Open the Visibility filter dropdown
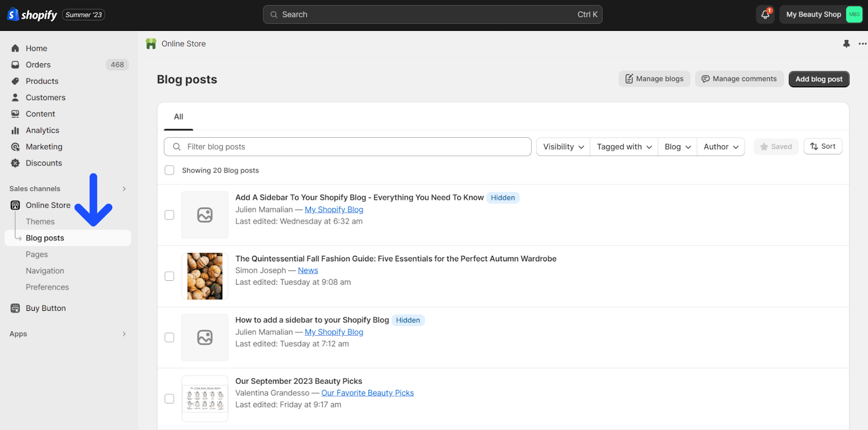Viewport: 868px width, 430px height. click(563, 146)
